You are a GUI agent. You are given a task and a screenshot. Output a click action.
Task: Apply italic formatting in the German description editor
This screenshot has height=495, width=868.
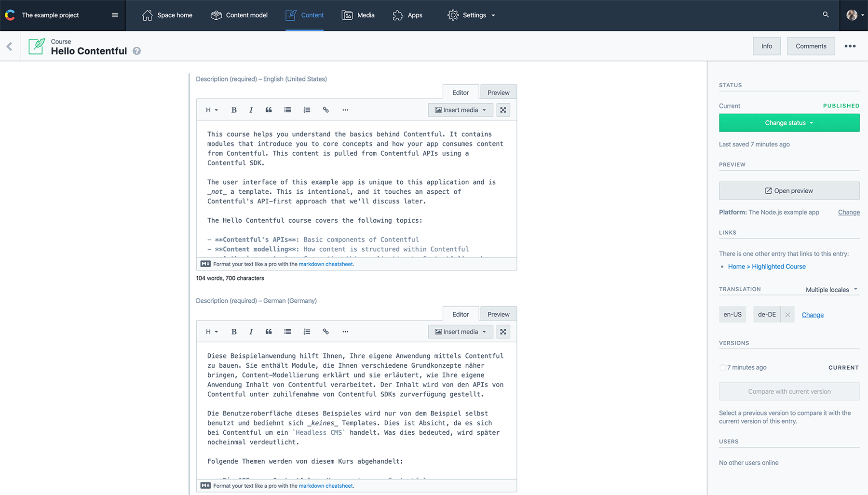coord(251,332)
